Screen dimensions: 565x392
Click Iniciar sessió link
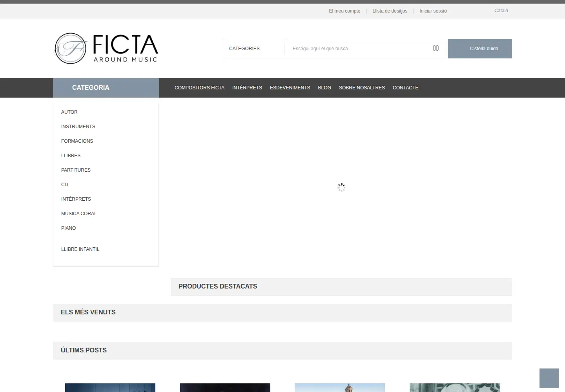pyautogui.click(x=433, y=11)
